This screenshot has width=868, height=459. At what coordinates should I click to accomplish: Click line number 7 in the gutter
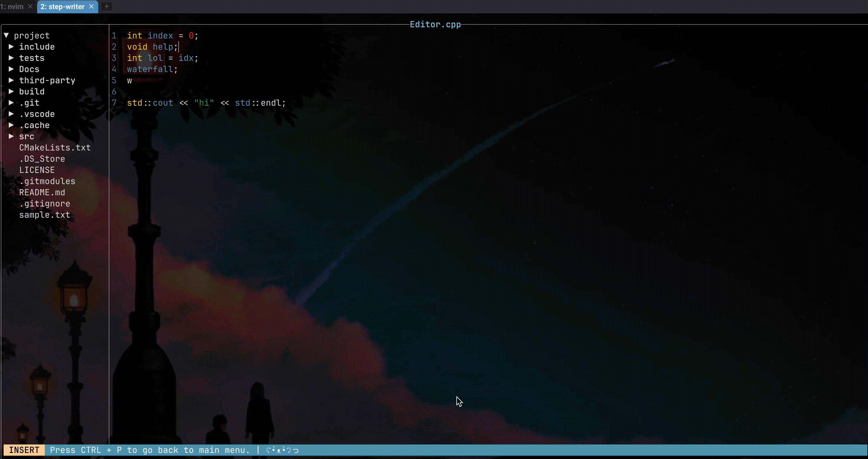(x=114, y=103)
